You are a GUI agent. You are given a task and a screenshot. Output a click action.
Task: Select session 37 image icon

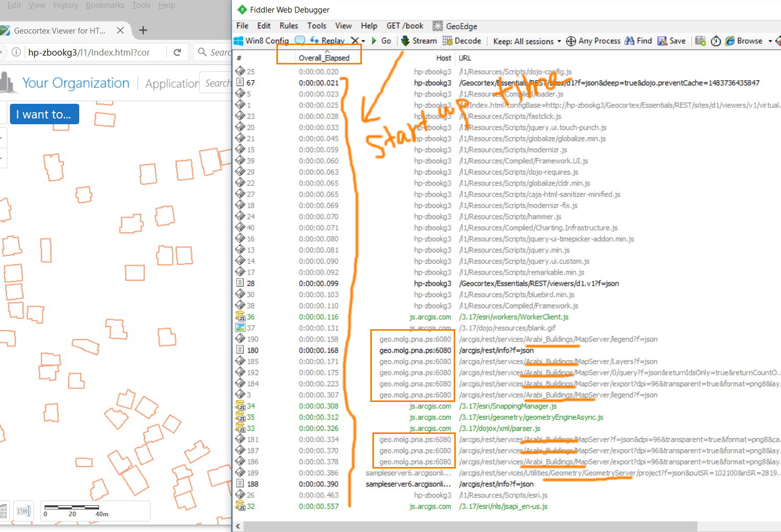pyautogui.click(x=240, y=328)
